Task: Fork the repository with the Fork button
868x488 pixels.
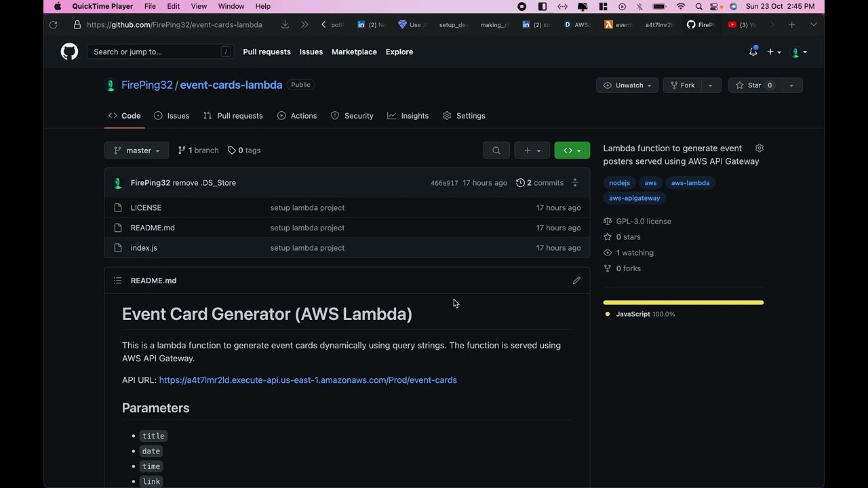Action: (682, 85)
